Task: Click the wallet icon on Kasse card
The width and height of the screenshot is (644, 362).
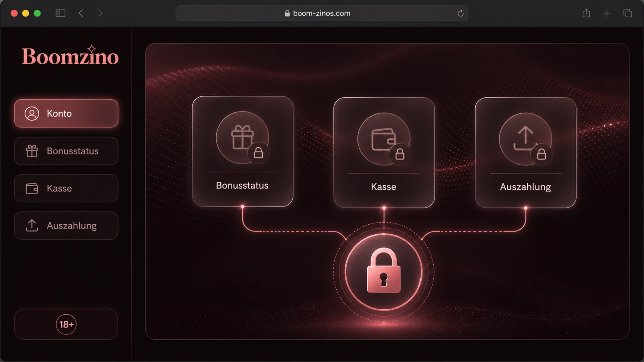Action: point(383,138)
